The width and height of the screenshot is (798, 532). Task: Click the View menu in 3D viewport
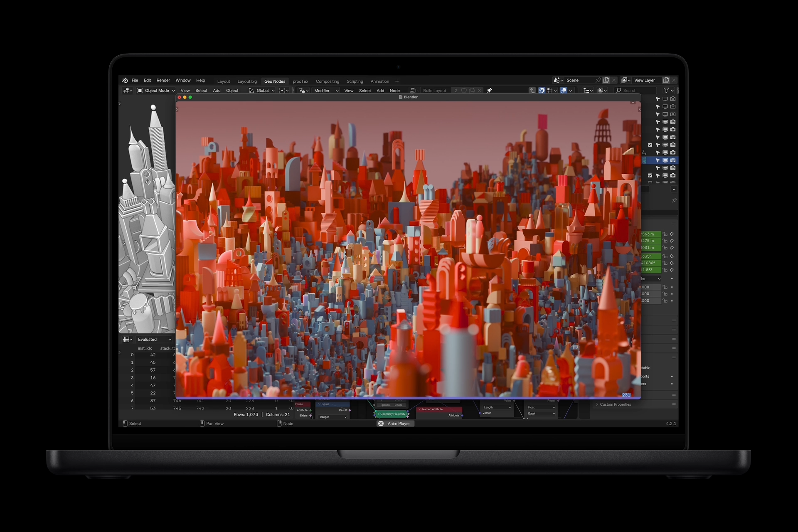(186, 90)
